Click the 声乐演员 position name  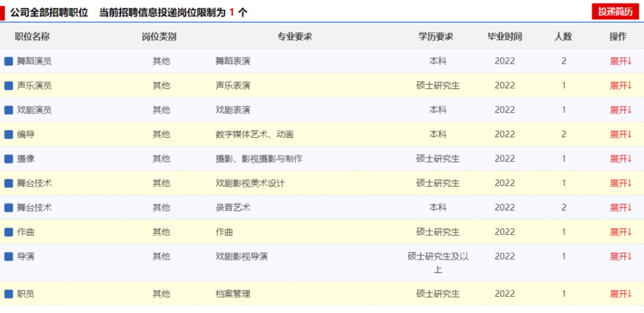point(34,86)
